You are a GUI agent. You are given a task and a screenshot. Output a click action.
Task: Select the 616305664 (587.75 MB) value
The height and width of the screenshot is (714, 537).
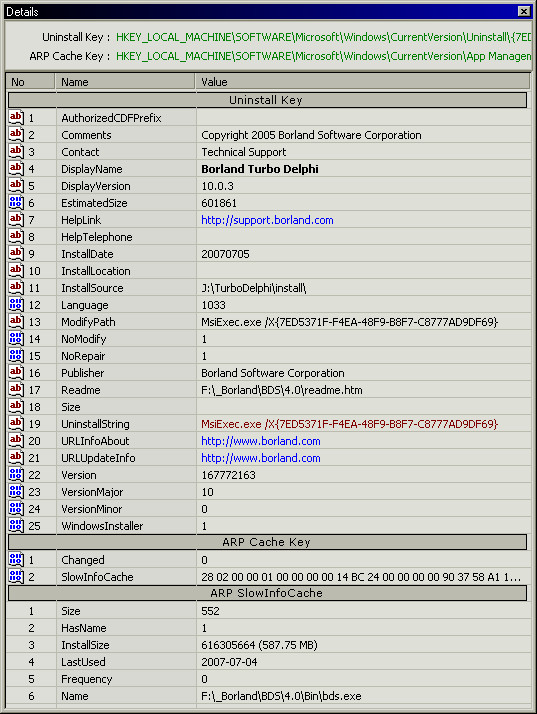(259, 645)
